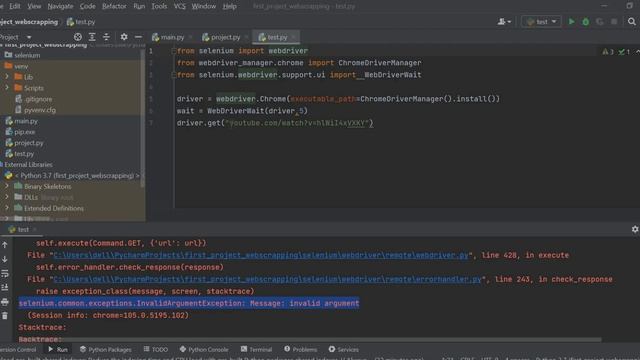Expand Extended Definitions node

point(7,208)
